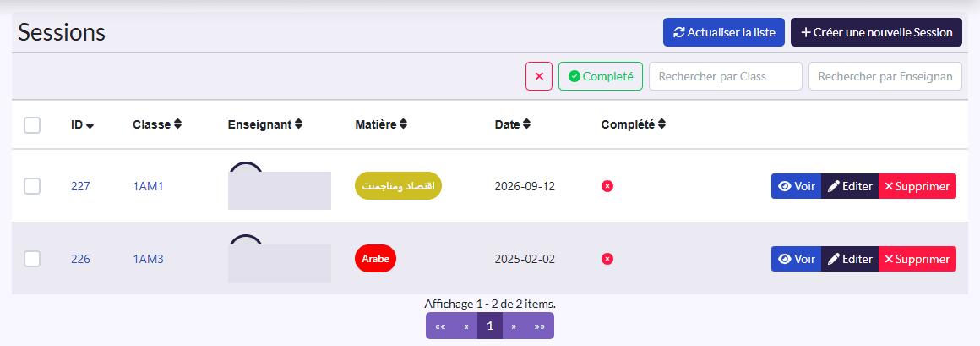
Task: Sort table by Classe column
Action: tap(157, 124)
